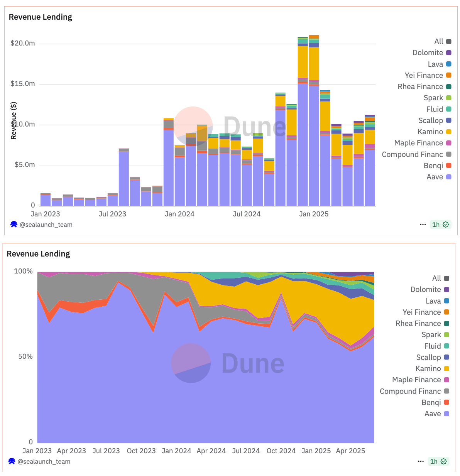Click Maple Finance text in bottom legend
Viewport: 460px width, 476px height.
click(x=416, y=380)
